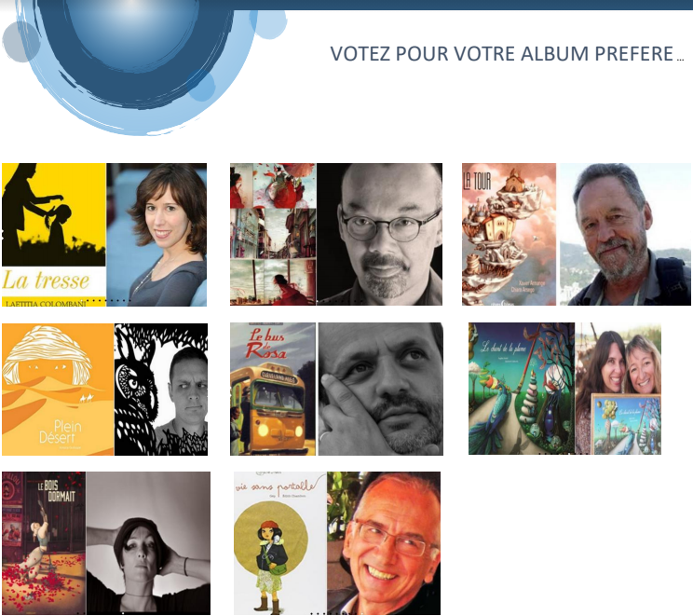Click the LAETITIA COLOMBANI author name
This screenshot has width=693, height=616.
click(x=46, y=304)
